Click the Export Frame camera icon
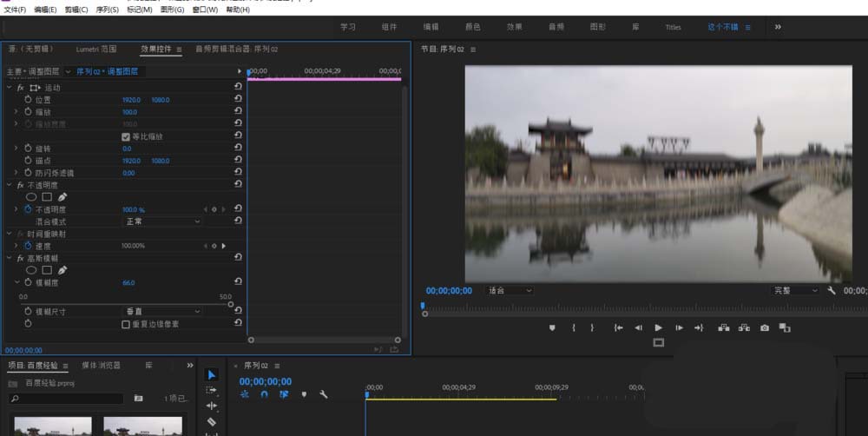 [x=765, y=327]
